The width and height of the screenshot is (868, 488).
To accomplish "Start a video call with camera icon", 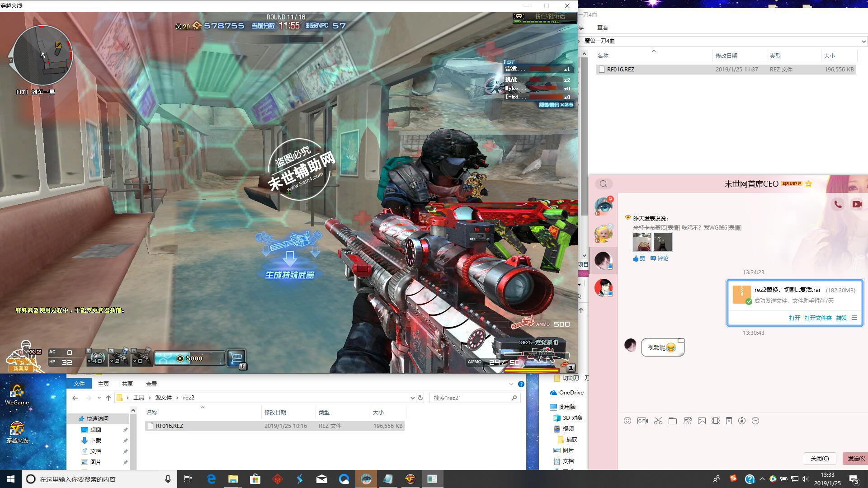I will tap(857, 204).
